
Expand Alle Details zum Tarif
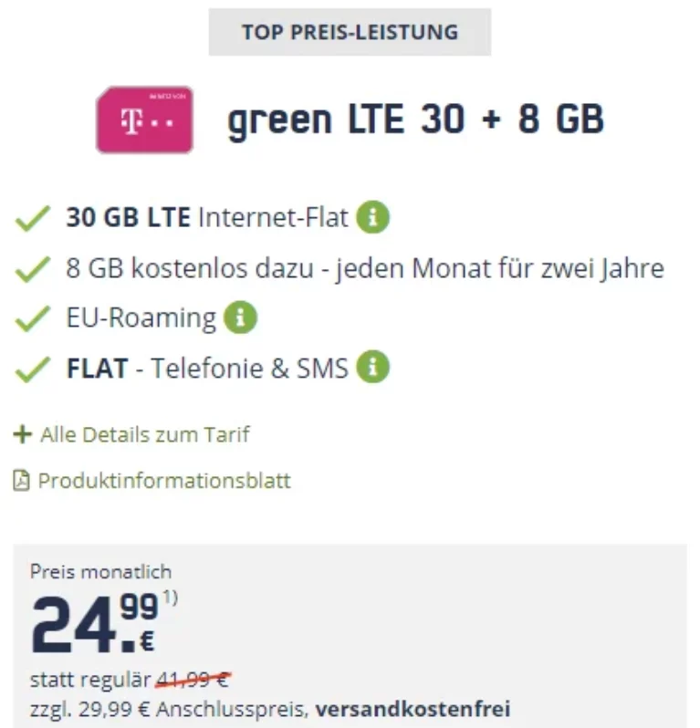144,434
